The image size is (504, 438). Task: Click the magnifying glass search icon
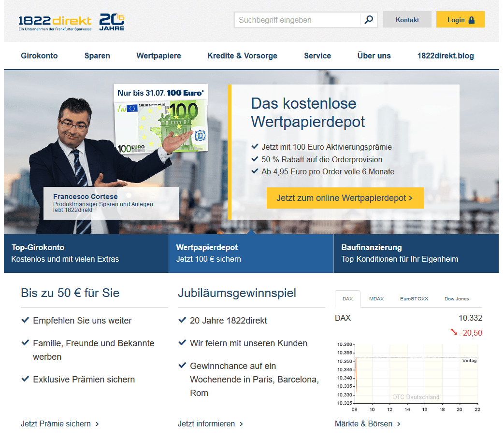click(x=369, y=20)
